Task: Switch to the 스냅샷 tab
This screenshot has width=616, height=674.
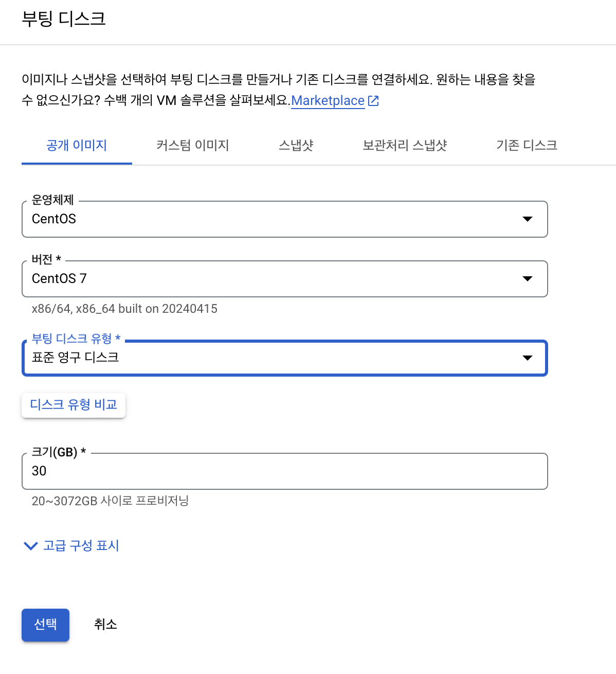Action: pyautogui.click(x=296, y=146)
